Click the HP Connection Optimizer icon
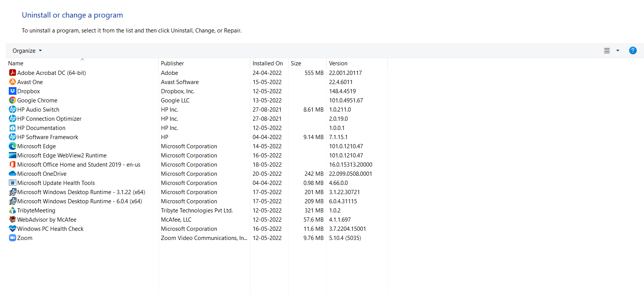 (x=13, y=118)
